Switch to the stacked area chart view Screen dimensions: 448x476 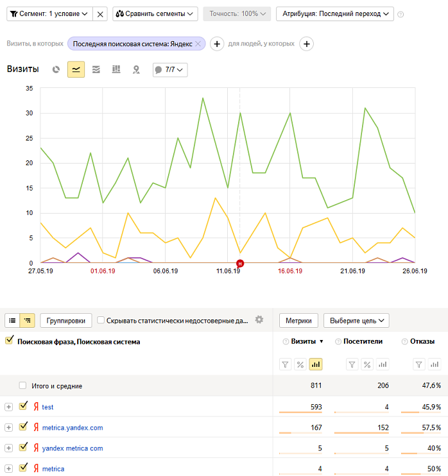[x=96, y=69]
